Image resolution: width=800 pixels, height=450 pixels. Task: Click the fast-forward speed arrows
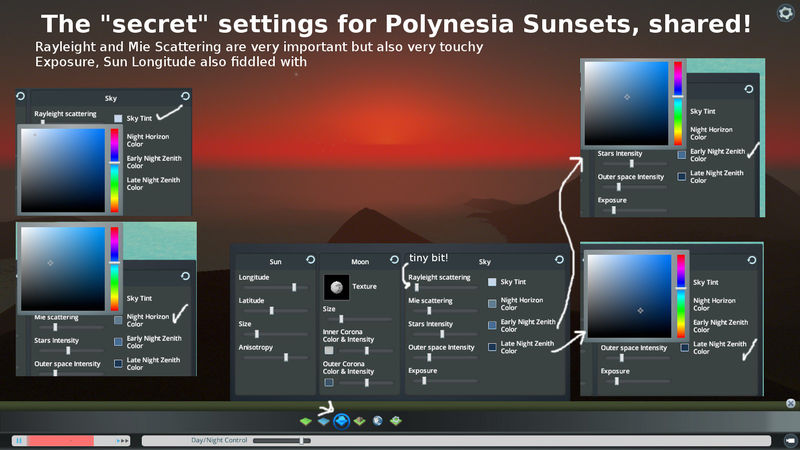pos(123,440)
